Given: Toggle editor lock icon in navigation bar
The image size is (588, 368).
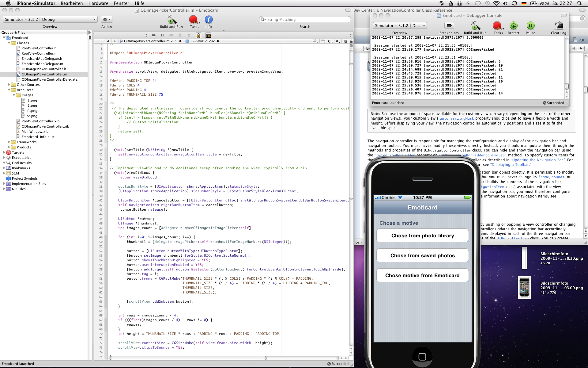Looking at the screenshot, I should pyautogui.click(x=351, y=41).
